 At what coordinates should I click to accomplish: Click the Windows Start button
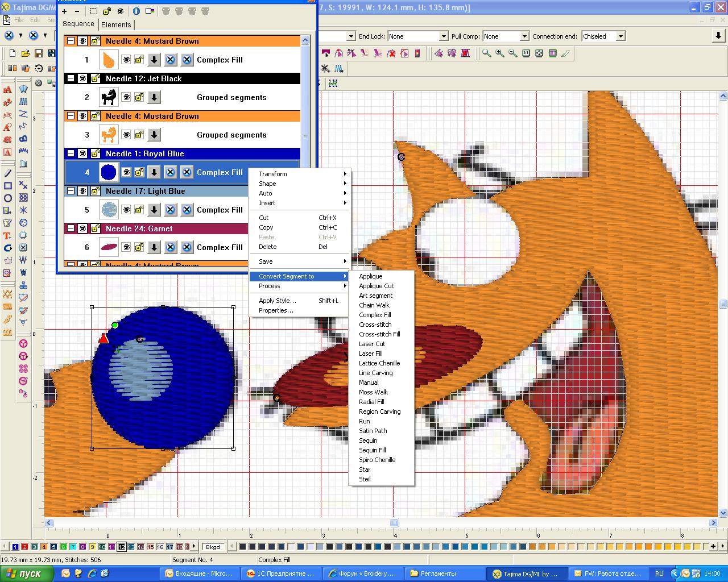pyautogui.click(x=27, y=573)
